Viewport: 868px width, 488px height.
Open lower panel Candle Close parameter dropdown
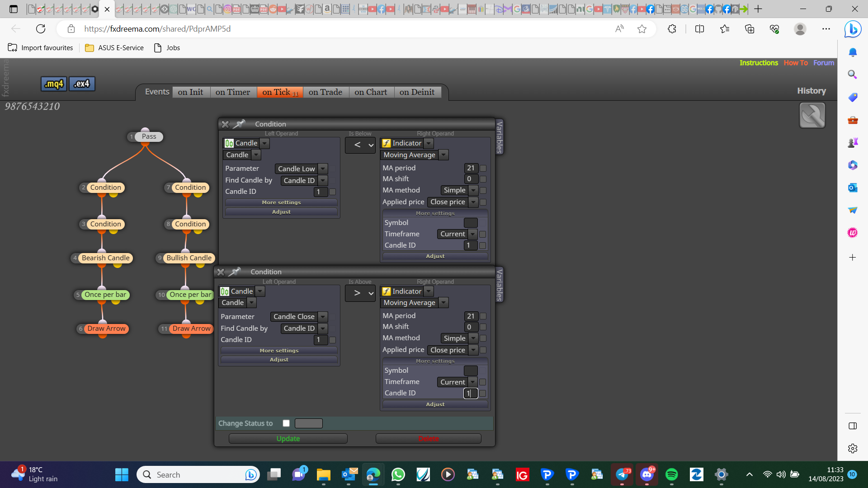[x=299, y=317]
